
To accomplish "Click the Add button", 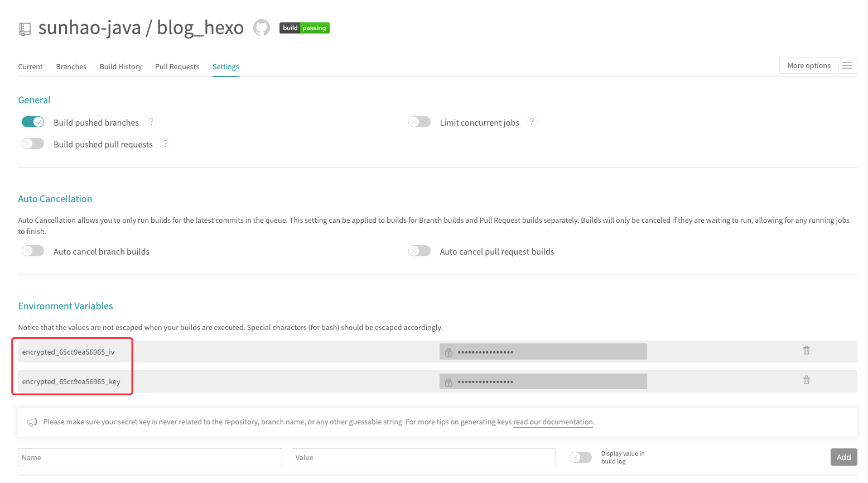I will coord(843,457).
